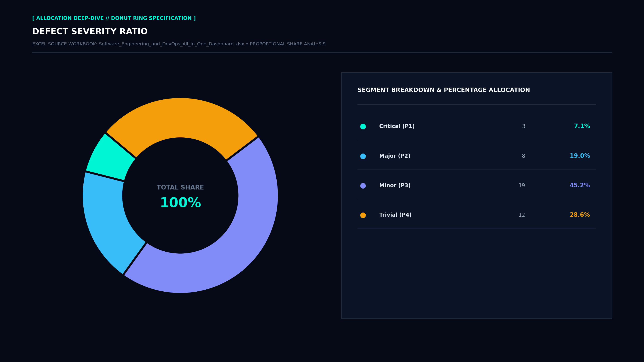The width and height of the screenshot is (644, 362).
Task: Click the orange Trivial (P4) legend dot
Action: pos(363,215)
